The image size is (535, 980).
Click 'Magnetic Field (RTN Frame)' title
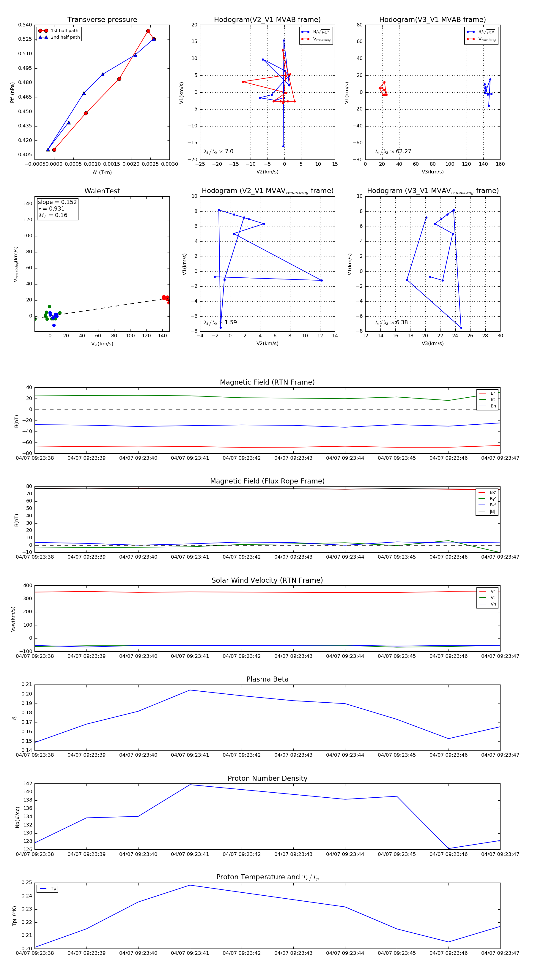click(267, 382)
